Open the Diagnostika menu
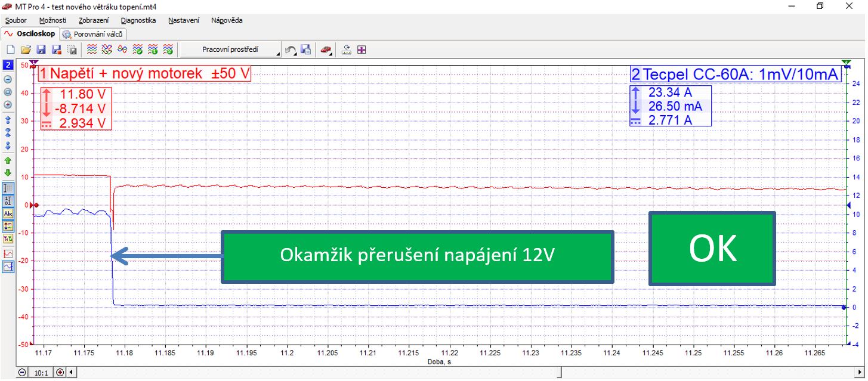The image size is (868, 381). tap(138, 20)
